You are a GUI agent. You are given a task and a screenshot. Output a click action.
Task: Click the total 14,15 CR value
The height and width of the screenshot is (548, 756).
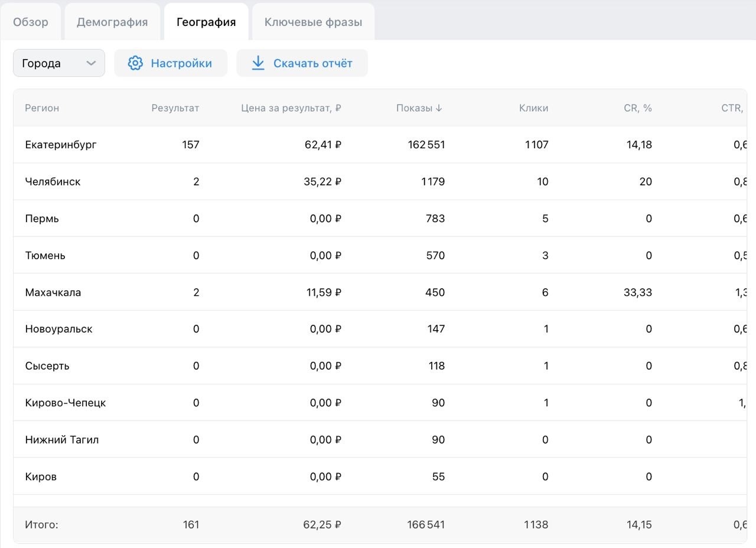click(x=639, y=524)
